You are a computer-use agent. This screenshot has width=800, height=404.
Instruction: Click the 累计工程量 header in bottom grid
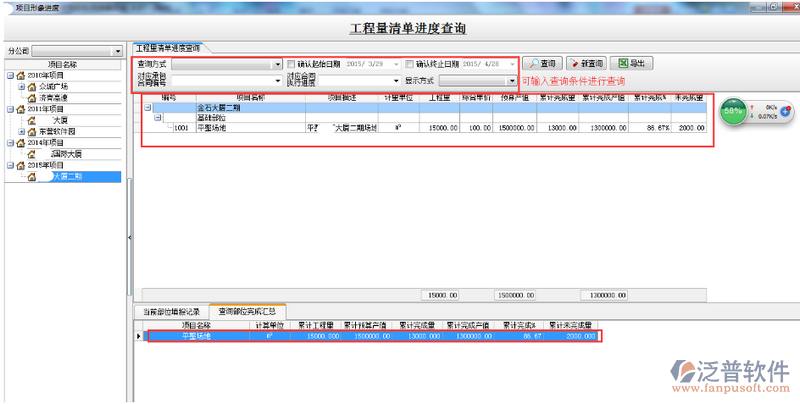tap(316, 325)
